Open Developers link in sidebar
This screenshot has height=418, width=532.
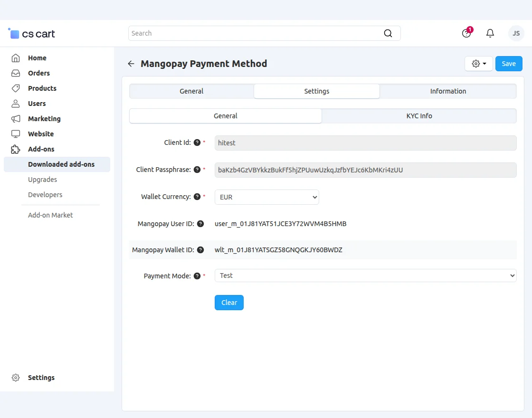point(45,195)
